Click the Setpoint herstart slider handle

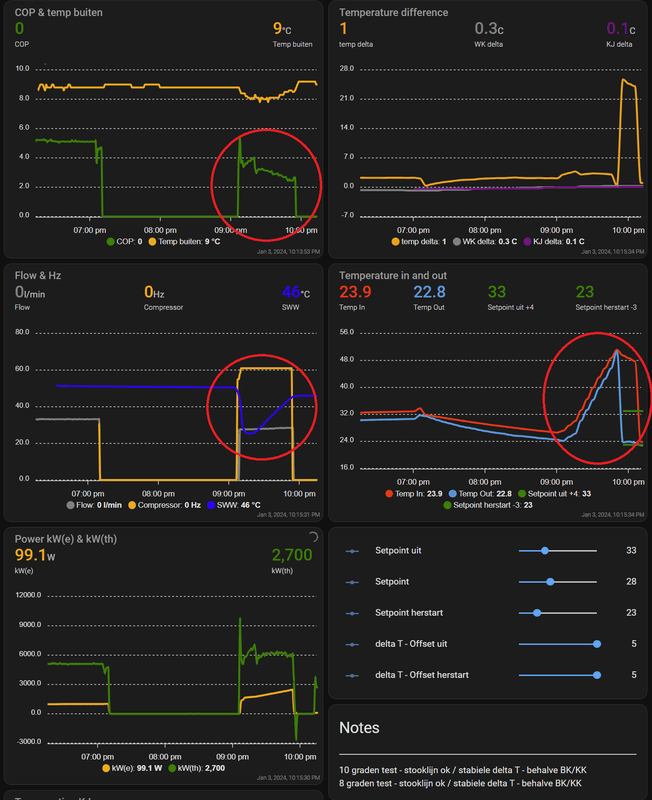click(537, 613)
